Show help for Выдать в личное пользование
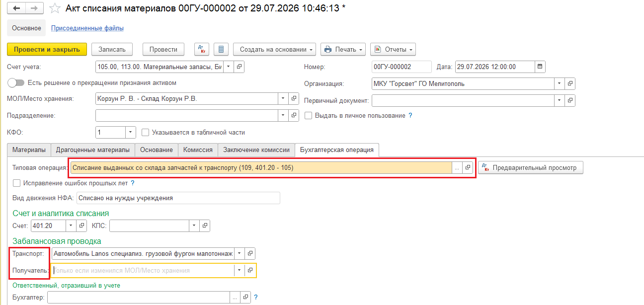The height and width of the screenshot is (305, 644). click(410, 116)
